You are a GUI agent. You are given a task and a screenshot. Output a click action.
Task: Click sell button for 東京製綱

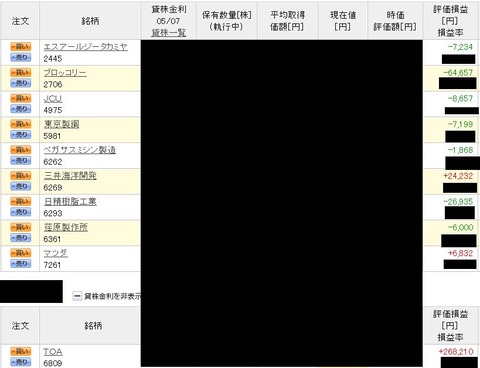(x=20, y=135)
